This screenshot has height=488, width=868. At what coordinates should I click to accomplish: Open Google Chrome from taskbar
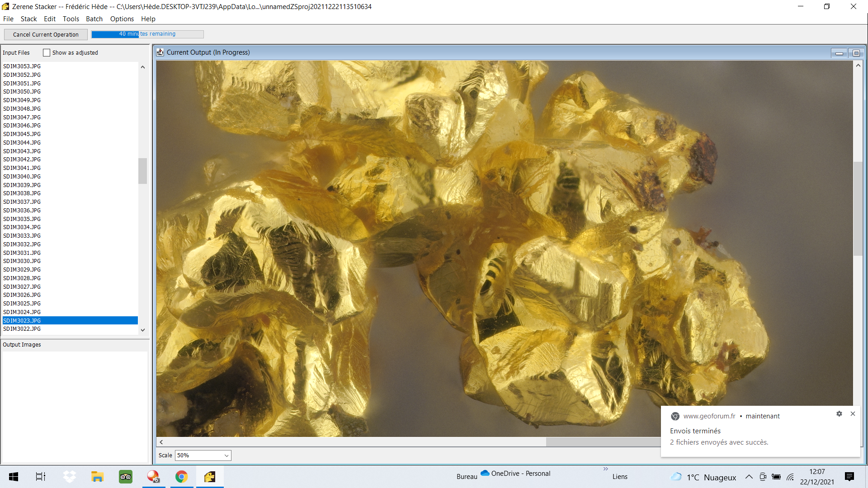coord(182,477)
